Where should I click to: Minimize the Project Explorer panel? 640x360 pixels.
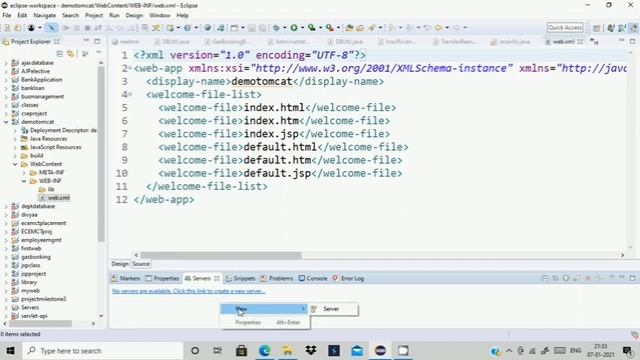pos(86,41)
